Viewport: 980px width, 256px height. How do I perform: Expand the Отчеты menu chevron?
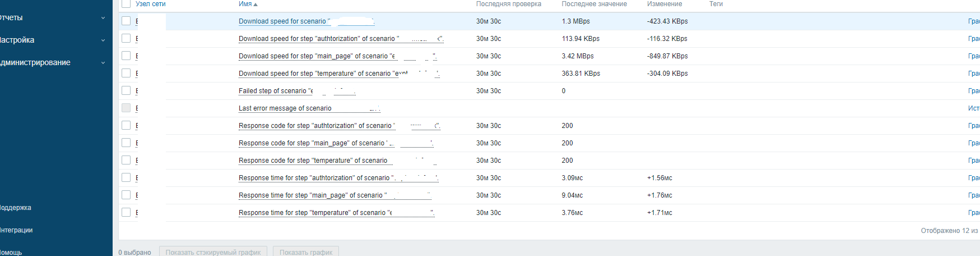point(103,18)
